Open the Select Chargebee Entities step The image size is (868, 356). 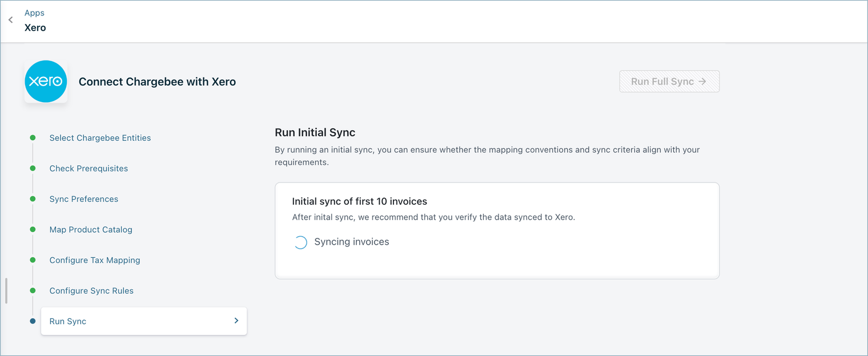click(x=100, y=138)
